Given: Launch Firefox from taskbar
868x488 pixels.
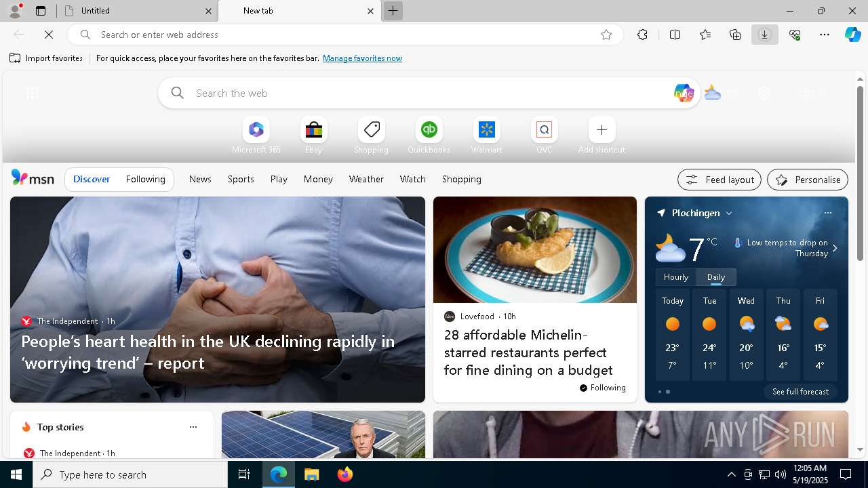Looking at the screenshot, I should click(344, 474).
